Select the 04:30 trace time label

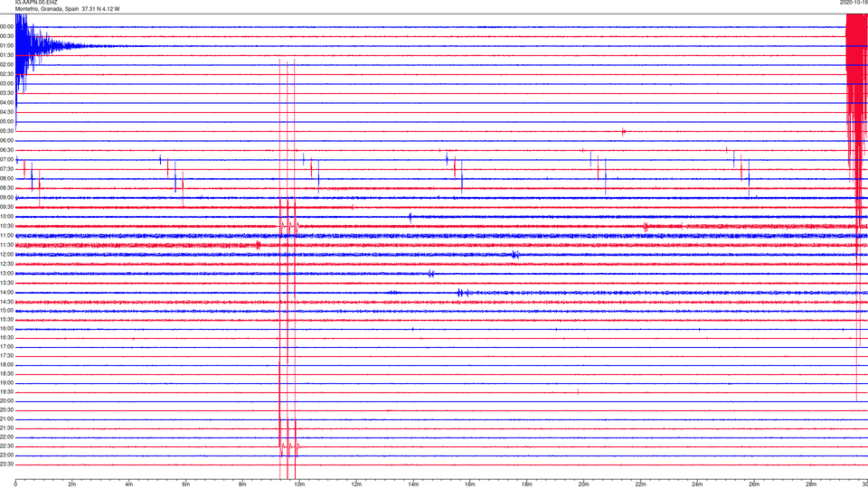coord(7,112)
